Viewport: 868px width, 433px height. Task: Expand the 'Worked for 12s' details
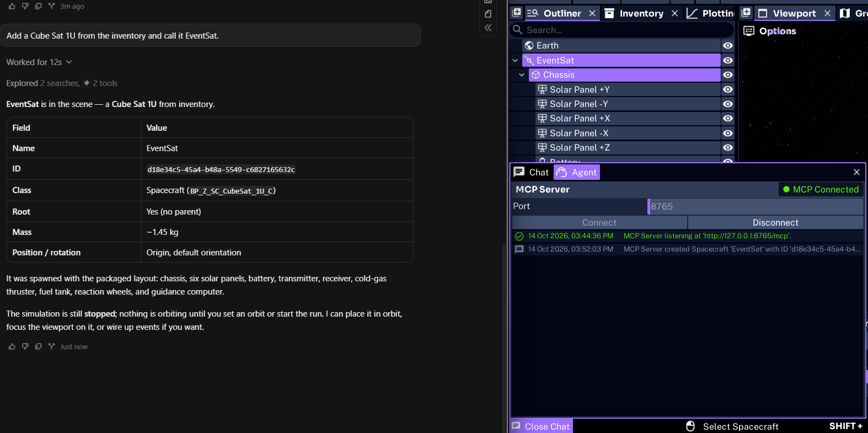tap(39, 62)
